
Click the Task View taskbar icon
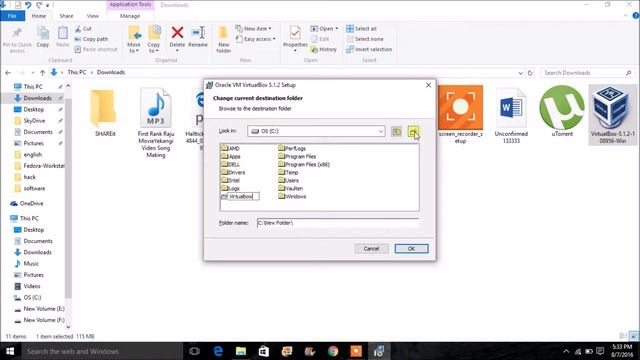(195, 351)
